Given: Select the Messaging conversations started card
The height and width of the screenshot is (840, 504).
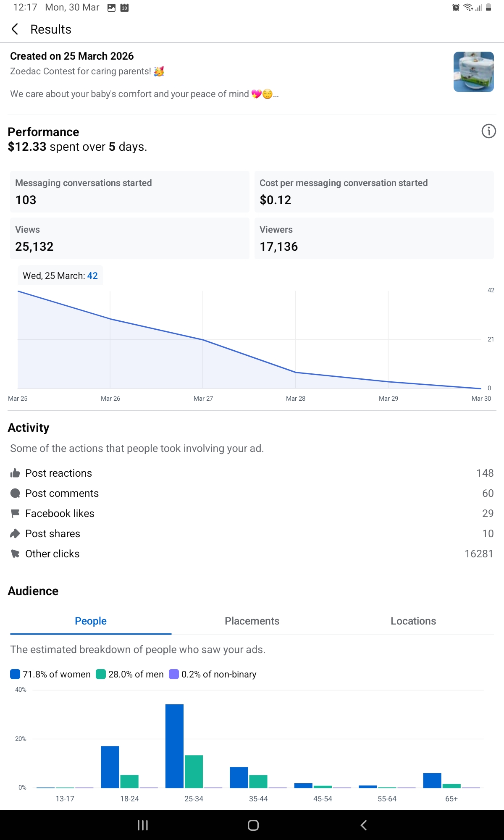Looking at the screenshot, I should [x=129, y=192].
